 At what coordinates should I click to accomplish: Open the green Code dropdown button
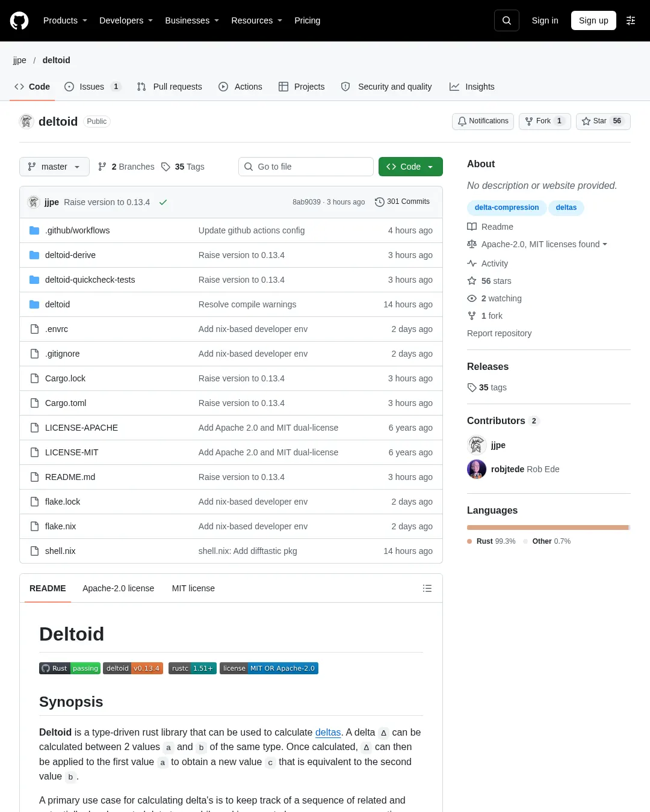(410, 167)
